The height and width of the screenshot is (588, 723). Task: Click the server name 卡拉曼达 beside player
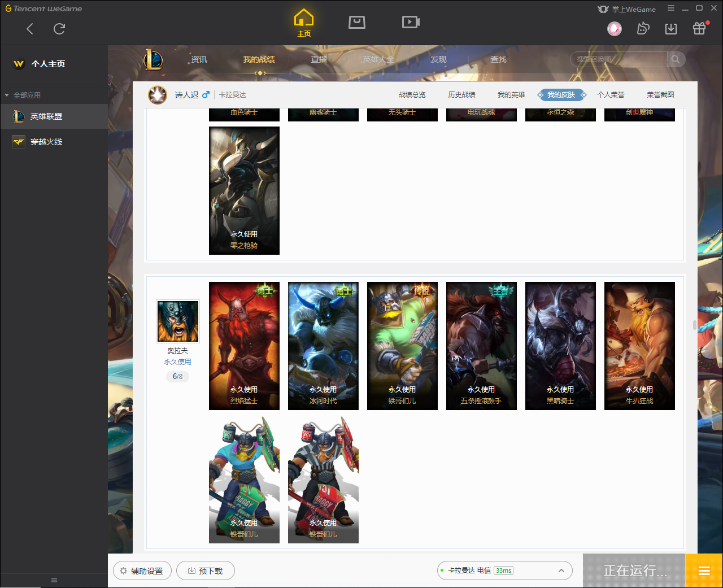coord(233,95)
